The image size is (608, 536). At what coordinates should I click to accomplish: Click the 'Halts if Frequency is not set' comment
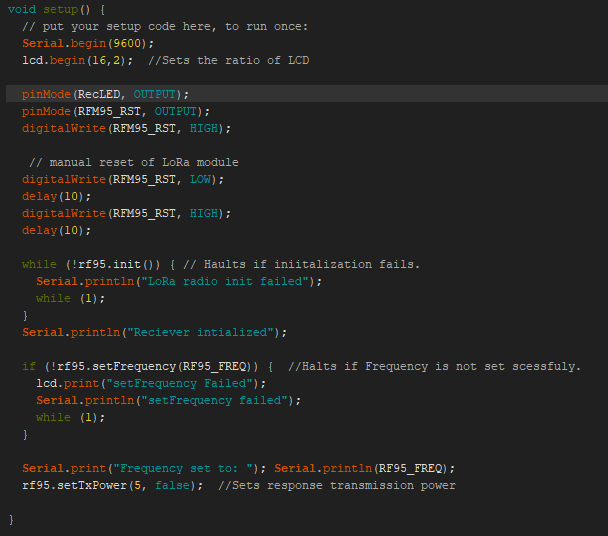click(x=434, y=366)
